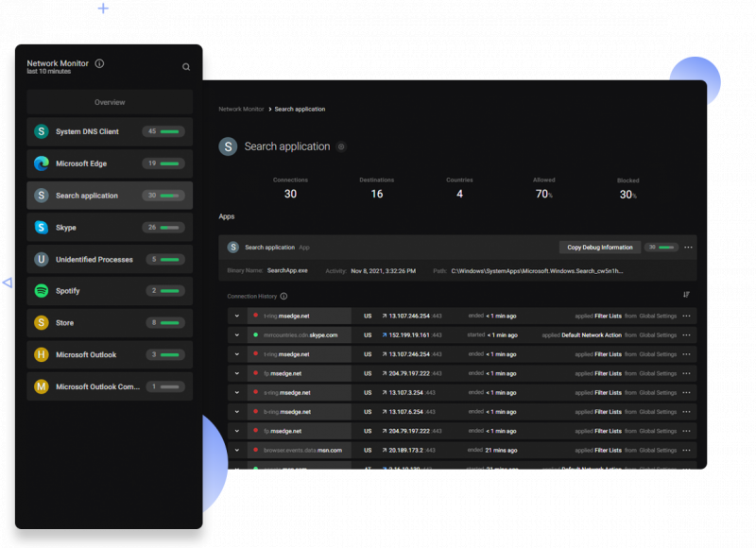Expand the browser.events.data.msn.com connection row
This screenshot has width=756, height=548.
(237, 450)
